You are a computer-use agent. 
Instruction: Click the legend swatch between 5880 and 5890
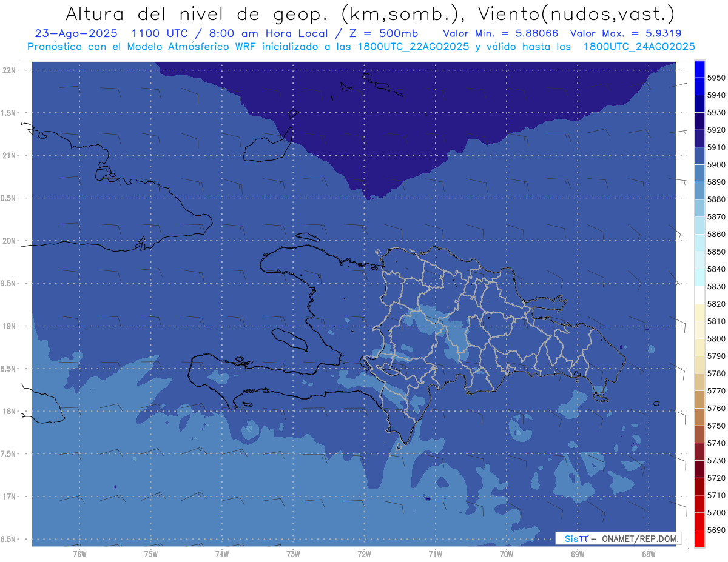(x=699, y=190)
